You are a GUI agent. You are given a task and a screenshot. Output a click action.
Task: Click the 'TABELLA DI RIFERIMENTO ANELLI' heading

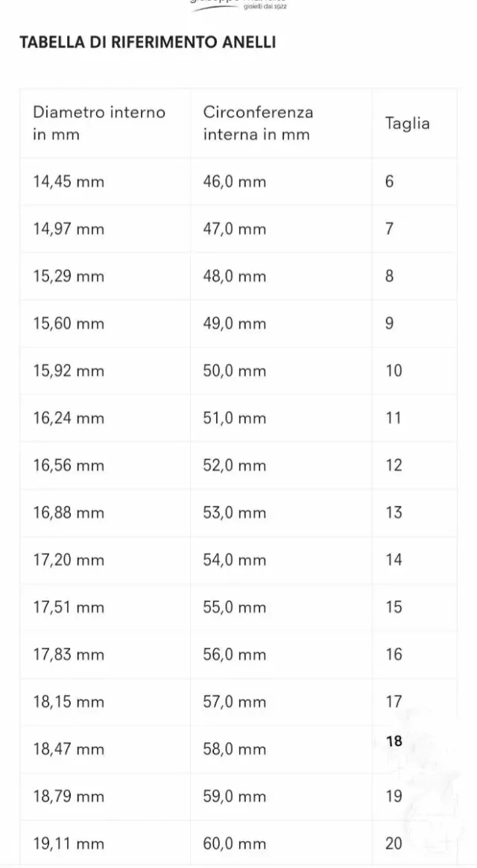pos(148,43)
